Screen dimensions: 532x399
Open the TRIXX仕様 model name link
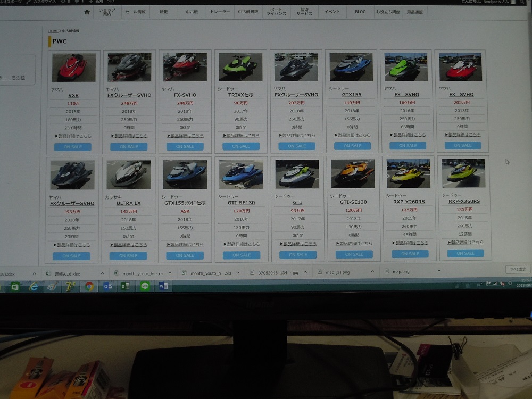click(x=240, y=95)
